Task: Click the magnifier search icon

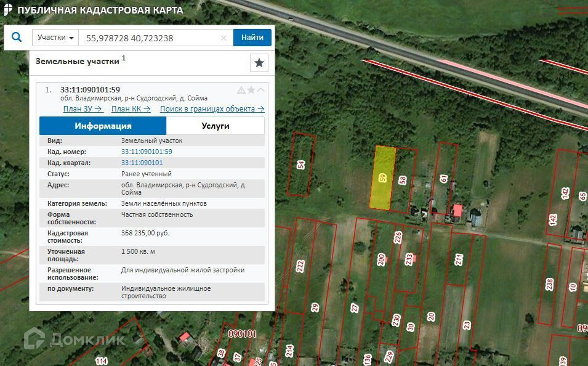Action: [17, 37]
